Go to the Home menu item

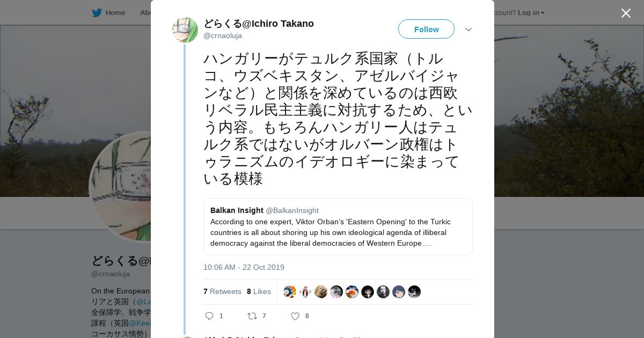115,13
